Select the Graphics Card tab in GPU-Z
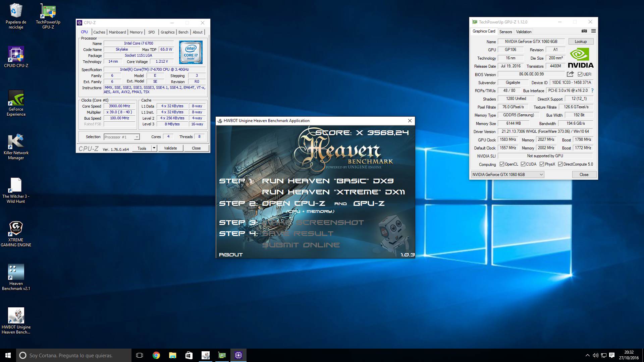The image size is (644, 362). coord(484,31)
